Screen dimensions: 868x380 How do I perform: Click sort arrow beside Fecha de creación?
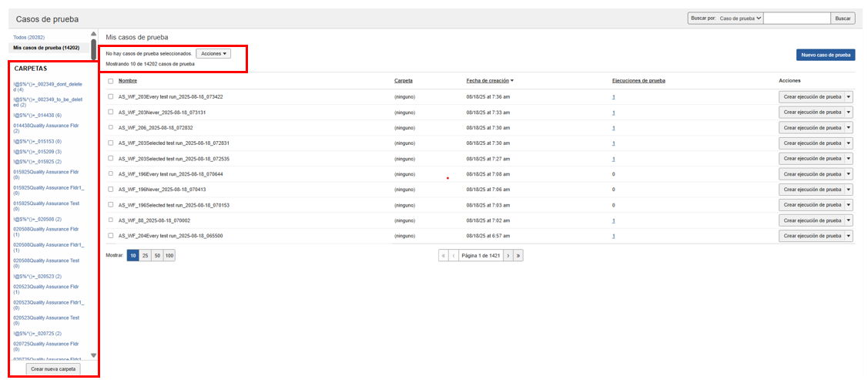pos(512,81)
